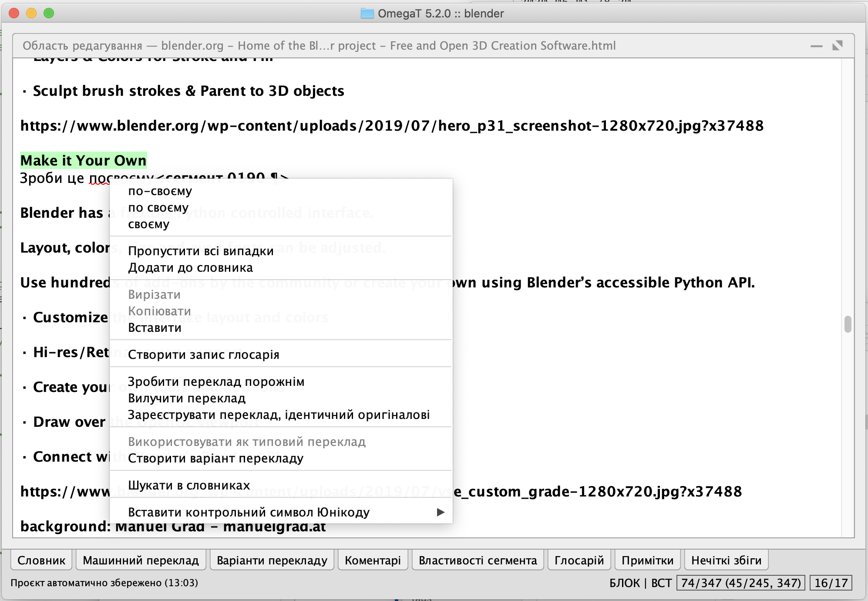Choose 'Зареєструвати переклад, ідентичний оригіналові'

[281, 415]
